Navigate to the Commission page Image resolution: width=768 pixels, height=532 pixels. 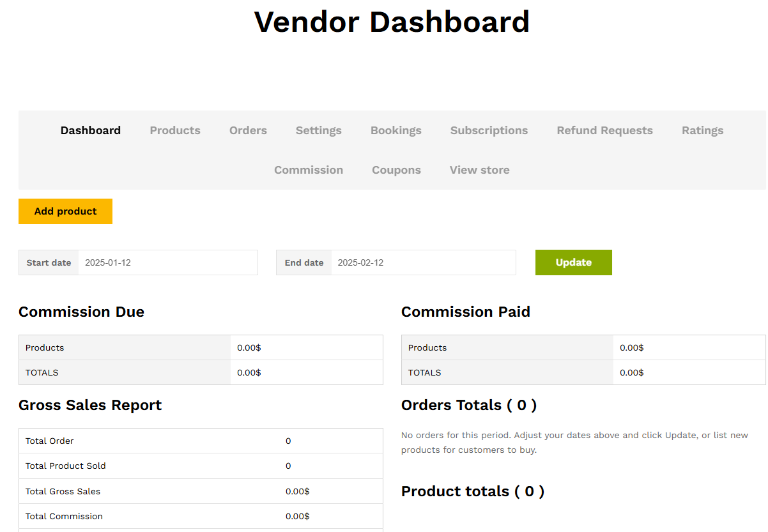(309, 170)
